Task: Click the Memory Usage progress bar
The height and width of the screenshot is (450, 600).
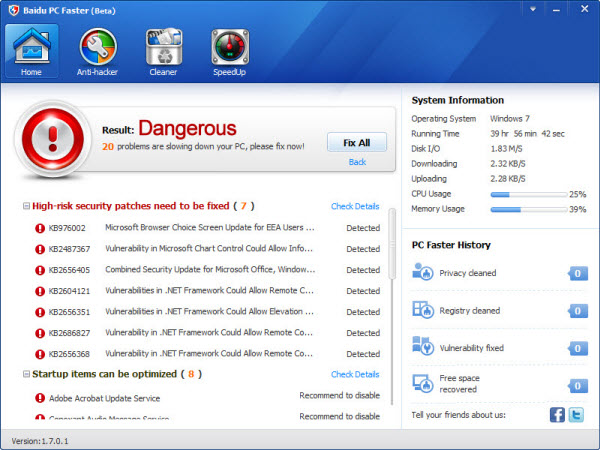Action: click(x=528, y=210)
